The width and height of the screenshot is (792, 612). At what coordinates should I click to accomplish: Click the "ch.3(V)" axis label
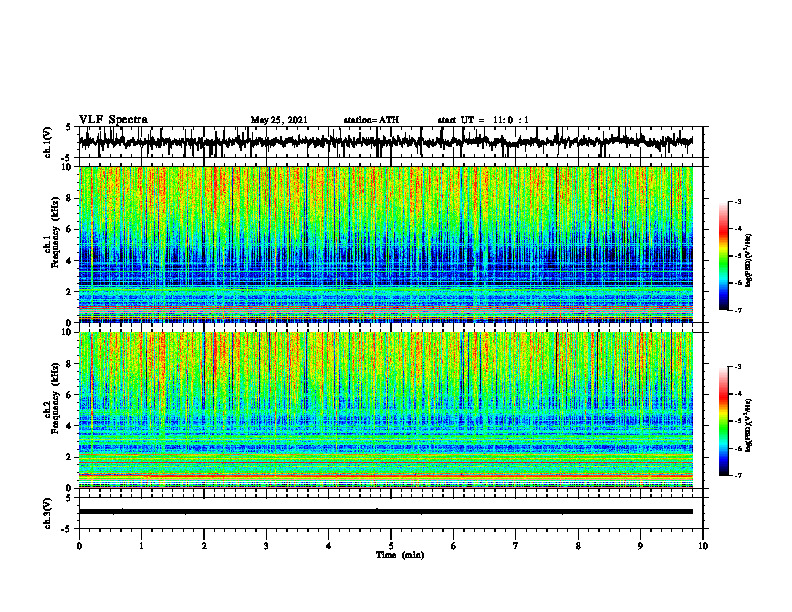[47, 513]
